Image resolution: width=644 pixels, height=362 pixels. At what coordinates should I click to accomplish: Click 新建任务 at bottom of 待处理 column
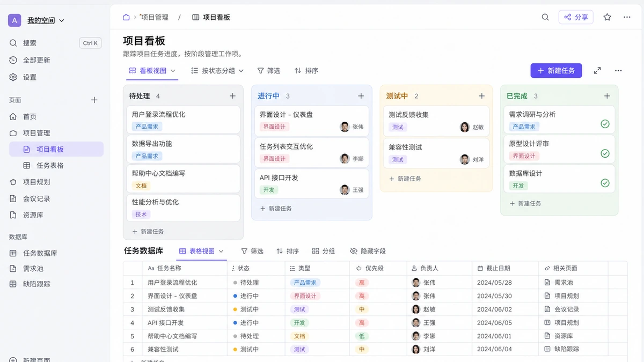click(x=148, y=231)
